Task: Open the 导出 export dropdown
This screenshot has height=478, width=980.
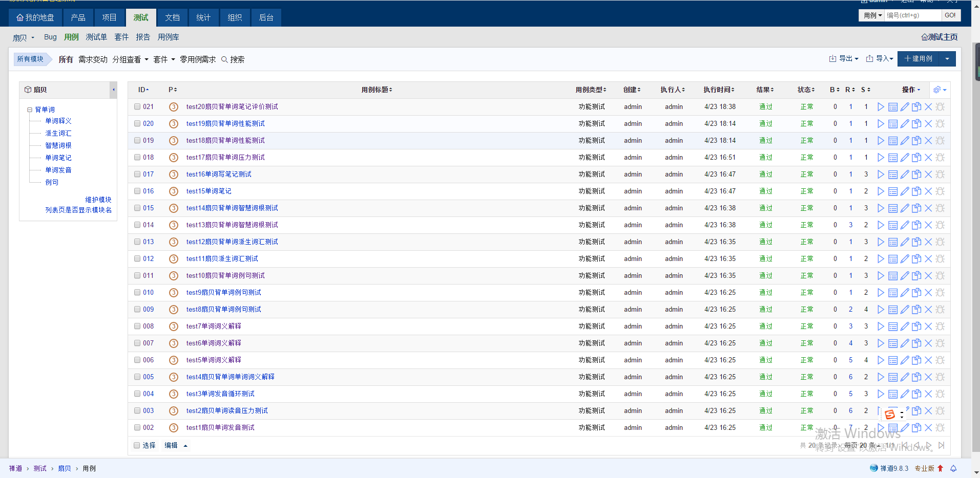Action: (x=844, y=59)
